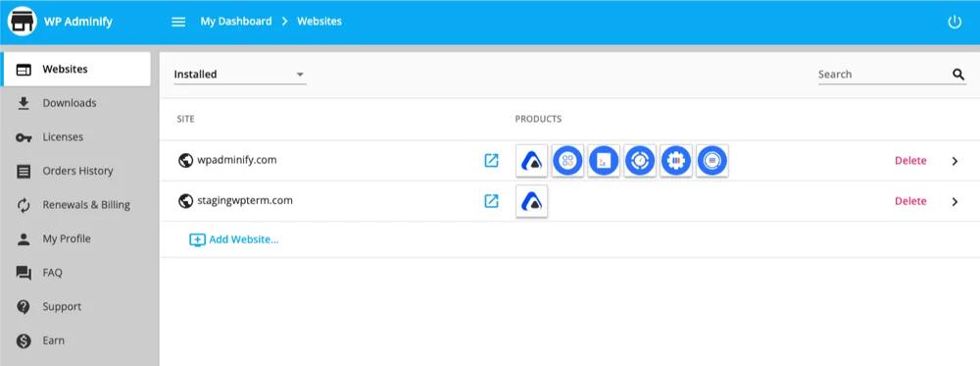
Task: Click the globe icon beside stagingwpterm.com
Action: click(x=185, y=201)
